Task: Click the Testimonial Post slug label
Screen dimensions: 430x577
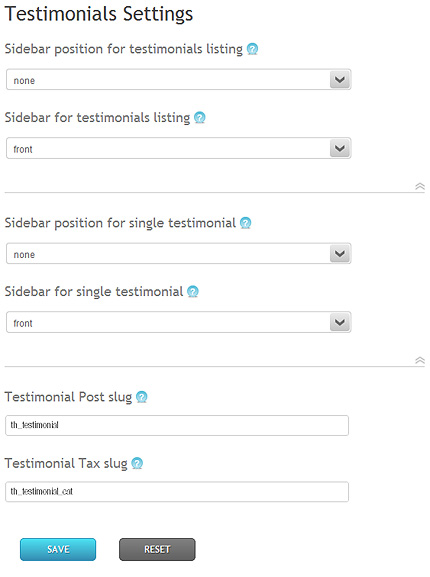Action: pyautogui.click(x=68, y=397)
